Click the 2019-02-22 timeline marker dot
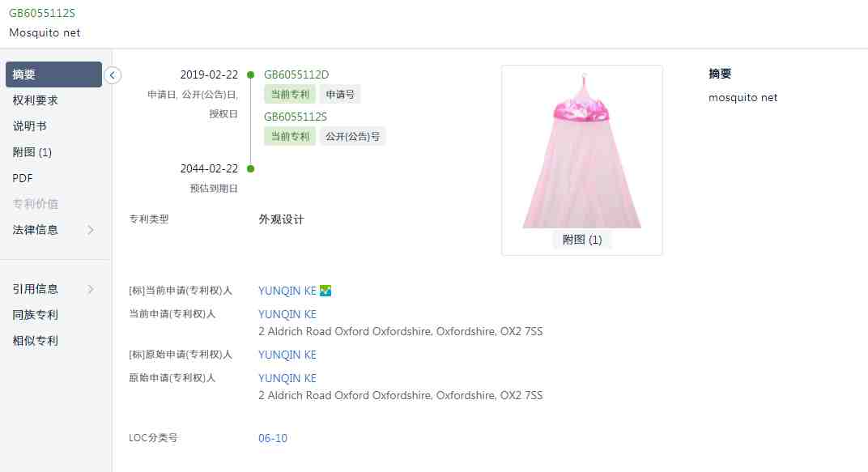The image size is (868, 472). click(251, 74)
